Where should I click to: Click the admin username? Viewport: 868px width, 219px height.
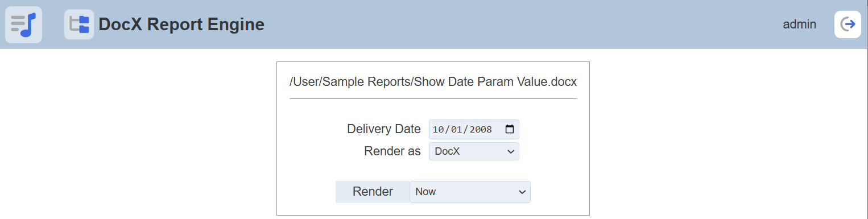pos(799,24)
